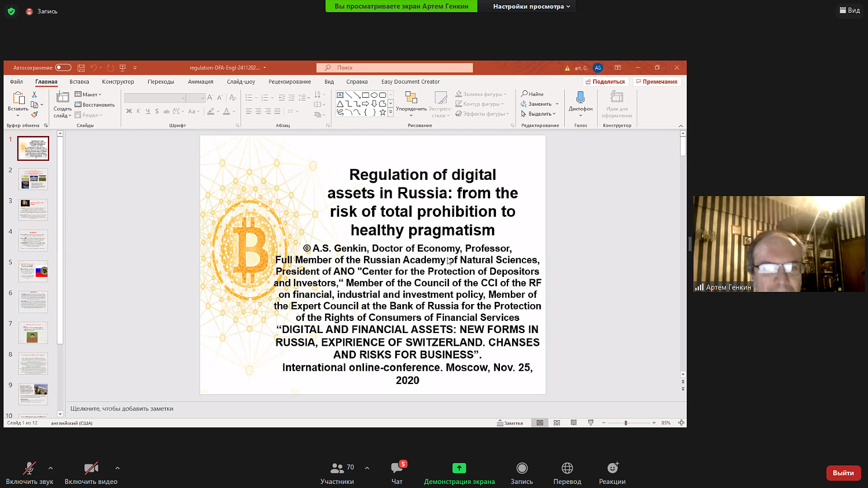Screen dimensions: 868x488
Task: Expand the Настройки просмотра dropdown
Action: 532,6
